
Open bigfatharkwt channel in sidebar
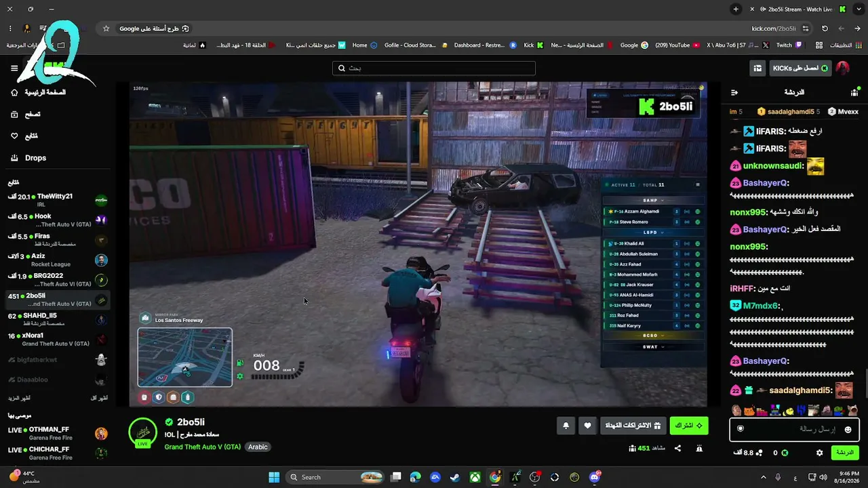click(x=58, y=360)
